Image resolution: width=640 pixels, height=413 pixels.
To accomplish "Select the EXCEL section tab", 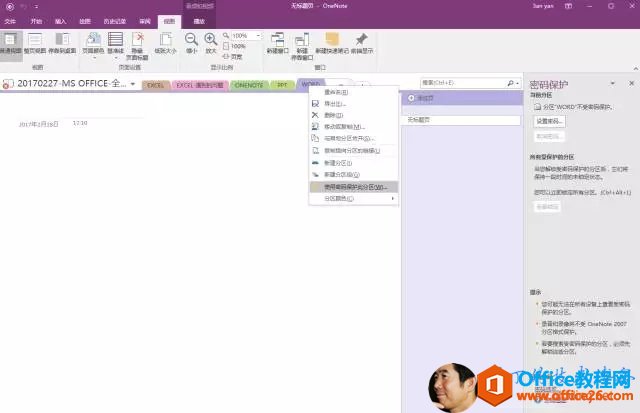I will 156,85.
